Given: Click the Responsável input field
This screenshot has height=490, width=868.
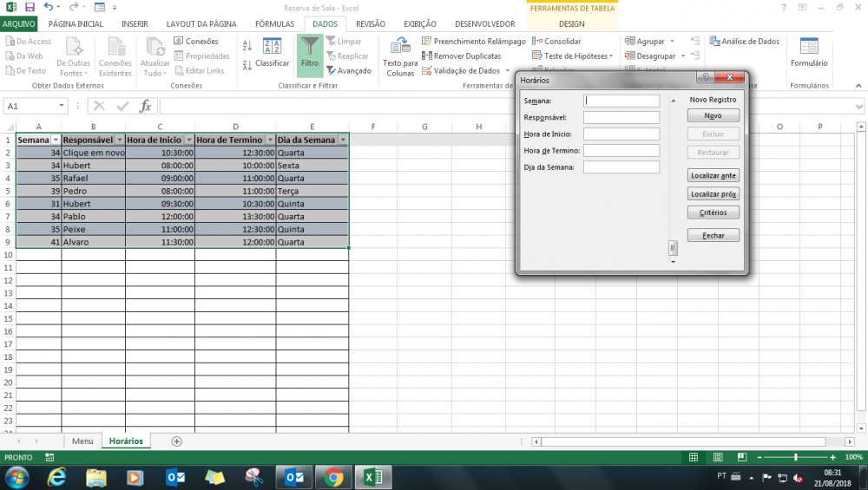Looking at the screenshot, I should pyautogui.click(x=621, y=118).
